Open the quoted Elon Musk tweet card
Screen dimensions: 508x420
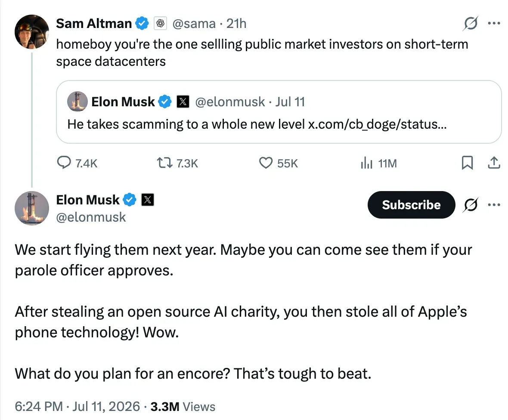click(x=279, y=112)
